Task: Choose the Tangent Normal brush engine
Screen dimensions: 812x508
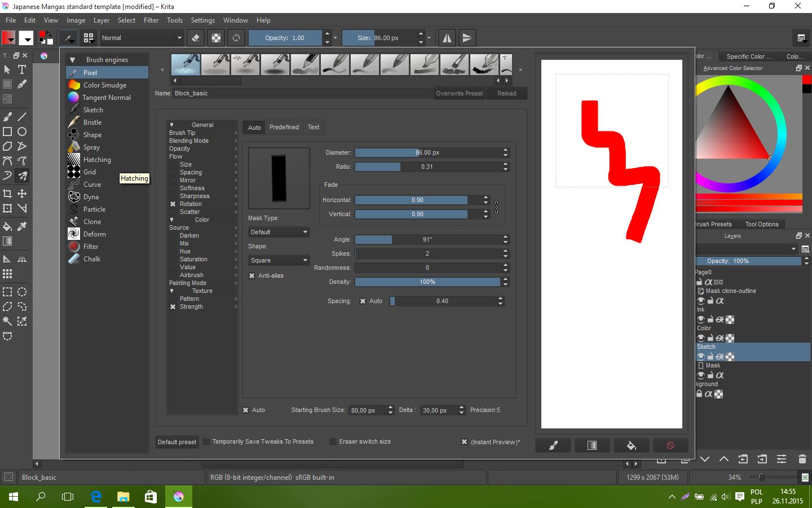Action: click(x=107, y=97)
